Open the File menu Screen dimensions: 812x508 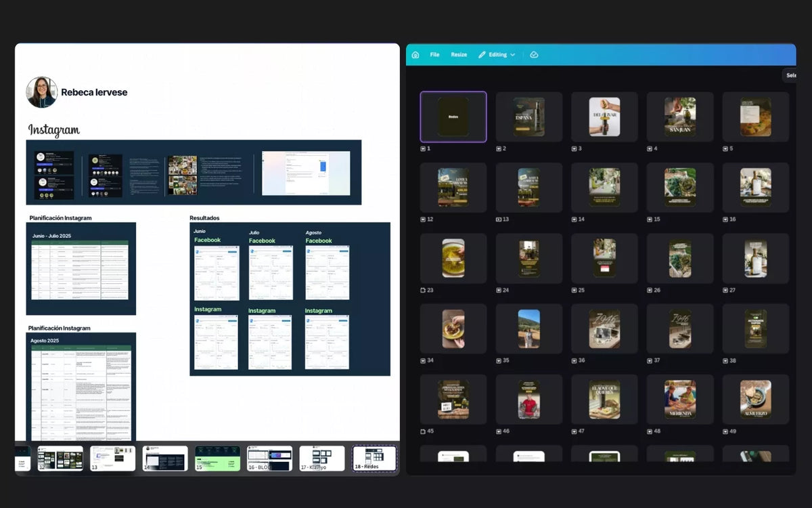[x=434, y=55]
